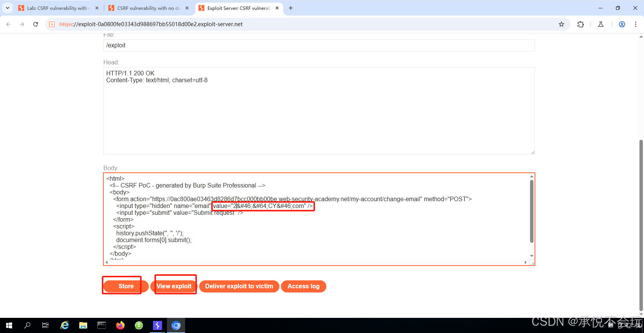Close the second CSRF vulnerability tab
Viewport: 644px width, 333px height.
coord(187,8)
